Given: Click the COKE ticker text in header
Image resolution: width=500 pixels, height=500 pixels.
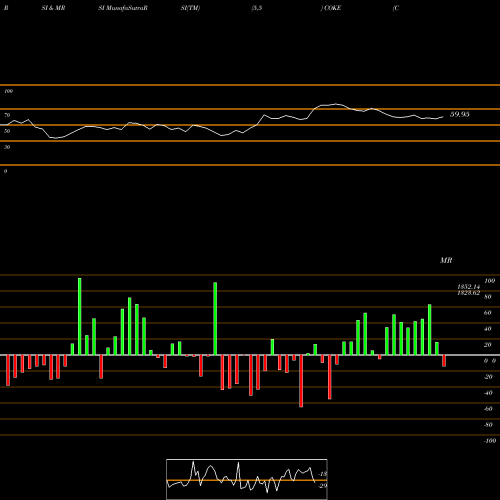Looking at the screenshot, I should [332, 8].
